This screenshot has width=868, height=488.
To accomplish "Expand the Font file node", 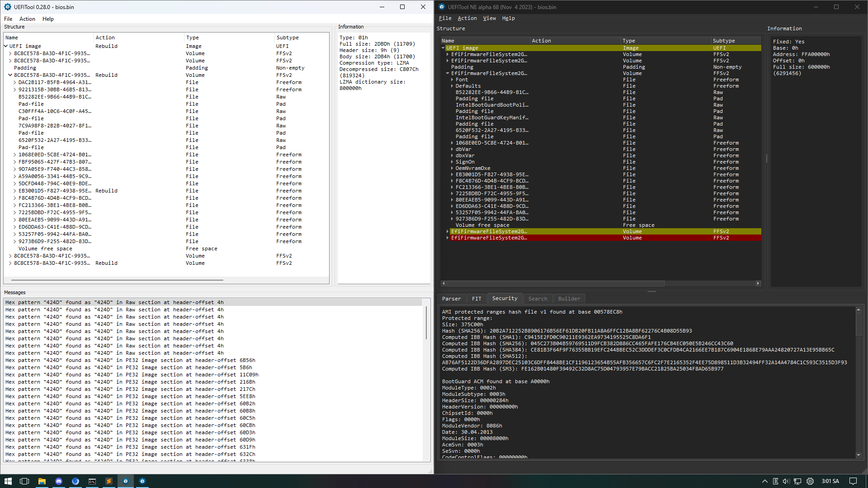I will tap(452, 80).
